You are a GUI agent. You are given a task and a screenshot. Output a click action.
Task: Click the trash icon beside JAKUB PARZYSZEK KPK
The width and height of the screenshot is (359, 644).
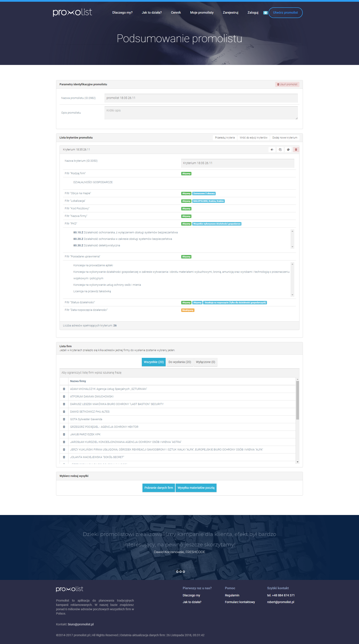tap(64, 434)
